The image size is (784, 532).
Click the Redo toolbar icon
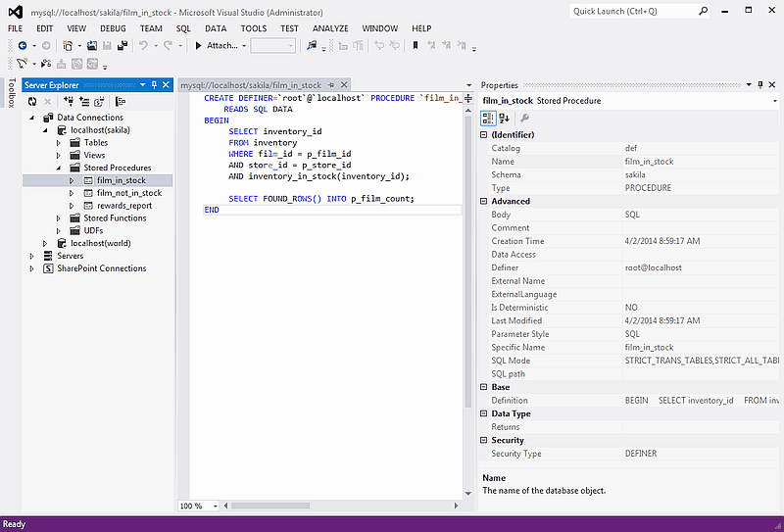168,45
